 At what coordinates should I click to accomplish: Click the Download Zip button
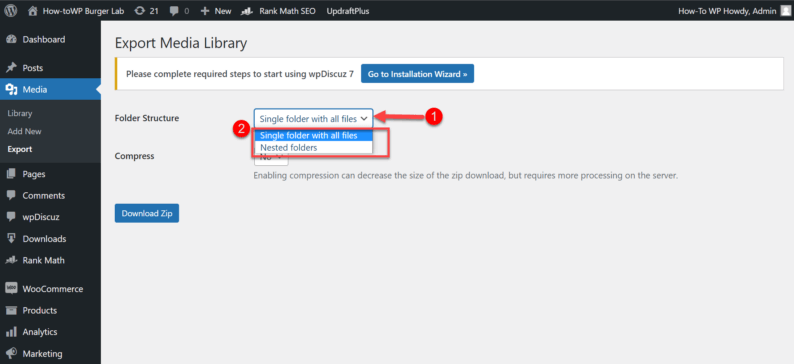pyautogui.click(x=147, y=213)
